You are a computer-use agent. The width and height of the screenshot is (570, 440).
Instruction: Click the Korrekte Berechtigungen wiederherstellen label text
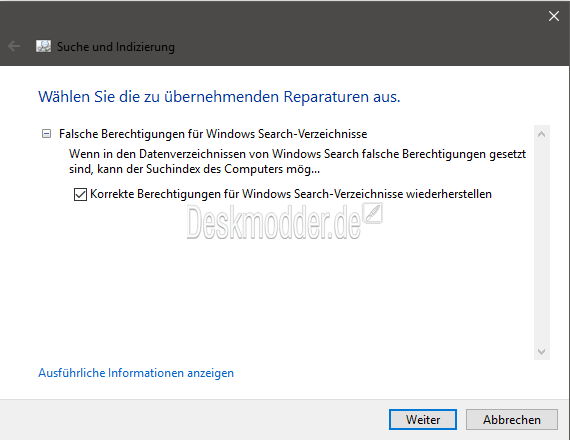tap(291, 194)
